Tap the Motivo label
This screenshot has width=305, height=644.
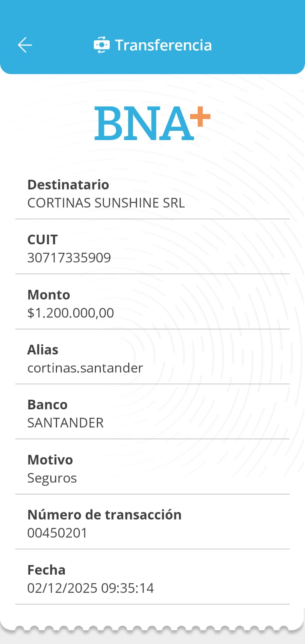(50, 460)
